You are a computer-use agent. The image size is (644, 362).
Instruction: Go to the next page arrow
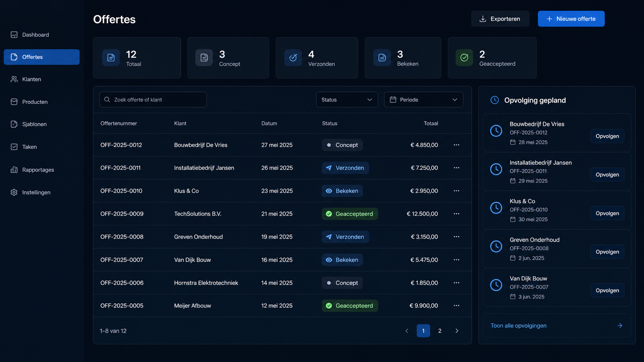(457, 331)
